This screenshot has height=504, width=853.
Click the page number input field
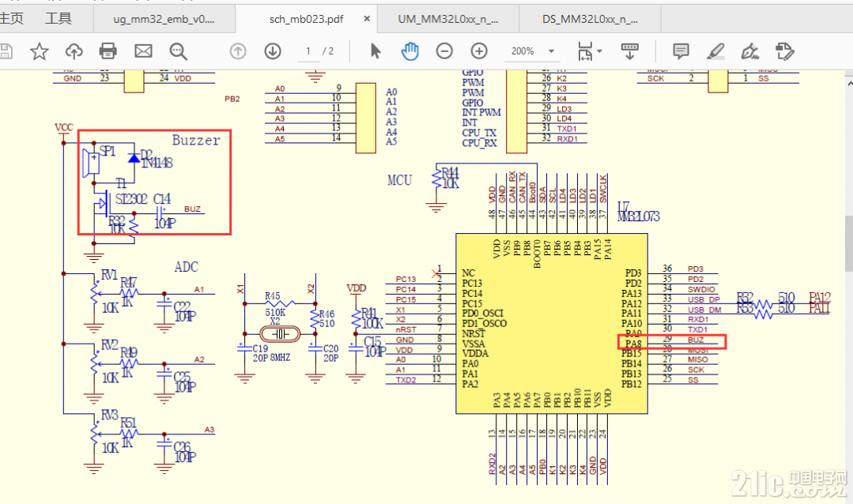point(308,51)
